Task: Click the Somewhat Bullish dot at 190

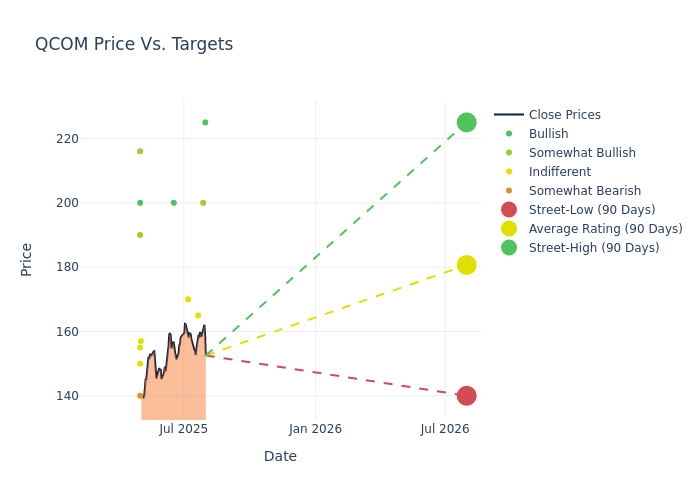Action: [140, 235]
